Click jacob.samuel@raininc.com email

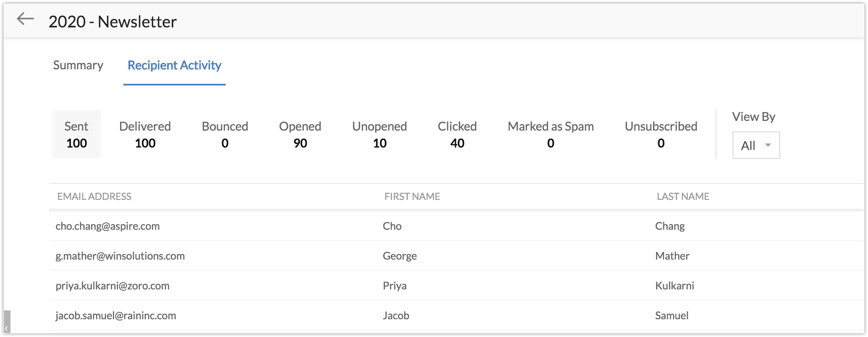coord(116,316)
